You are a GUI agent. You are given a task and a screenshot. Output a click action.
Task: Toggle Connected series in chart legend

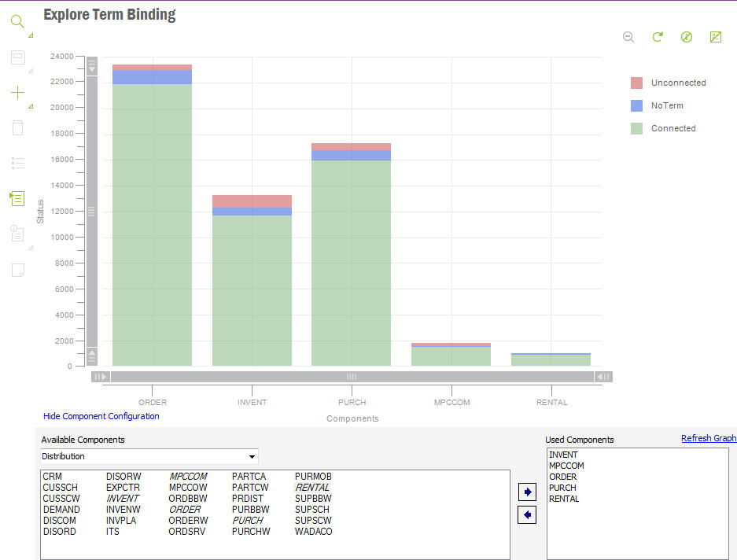[673, 128]
